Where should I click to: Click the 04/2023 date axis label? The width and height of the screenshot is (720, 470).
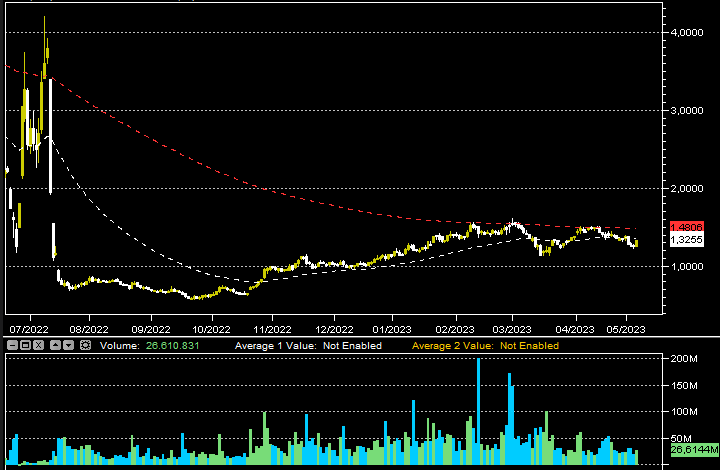coord(575,329)
